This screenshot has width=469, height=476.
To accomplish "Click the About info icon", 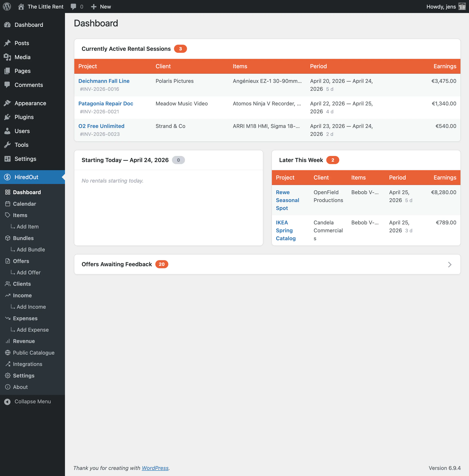I will click(x=8, y=387).
